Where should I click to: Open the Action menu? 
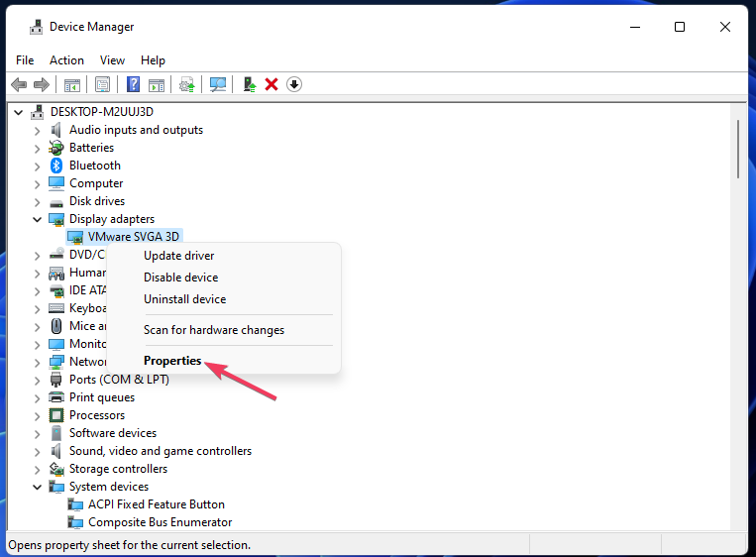pos(66,60)
